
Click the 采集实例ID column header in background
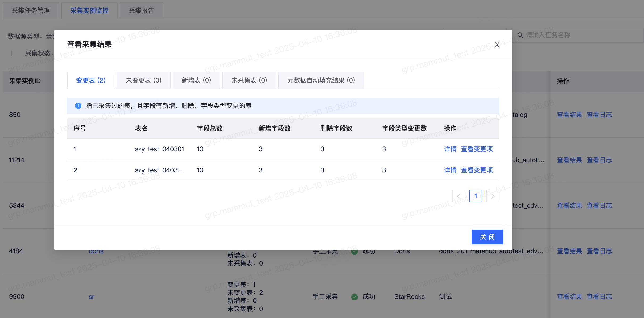25,81
